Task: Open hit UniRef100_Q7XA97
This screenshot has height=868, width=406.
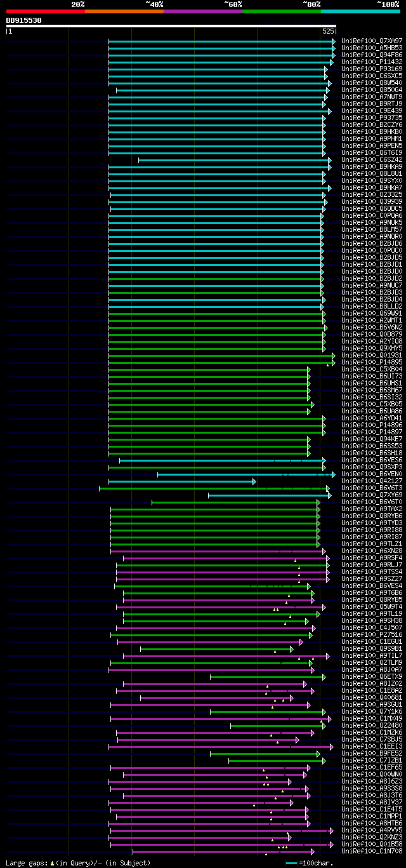Action: (x=372, y=41)
